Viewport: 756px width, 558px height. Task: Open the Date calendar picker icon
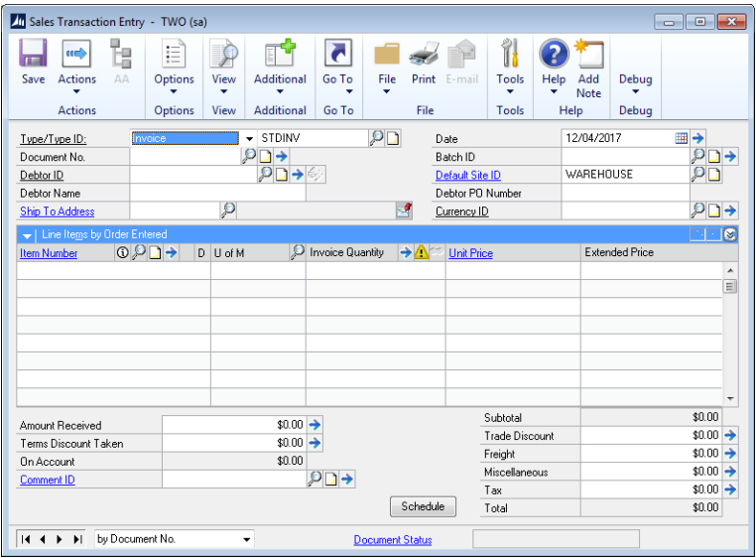(682, 138)
